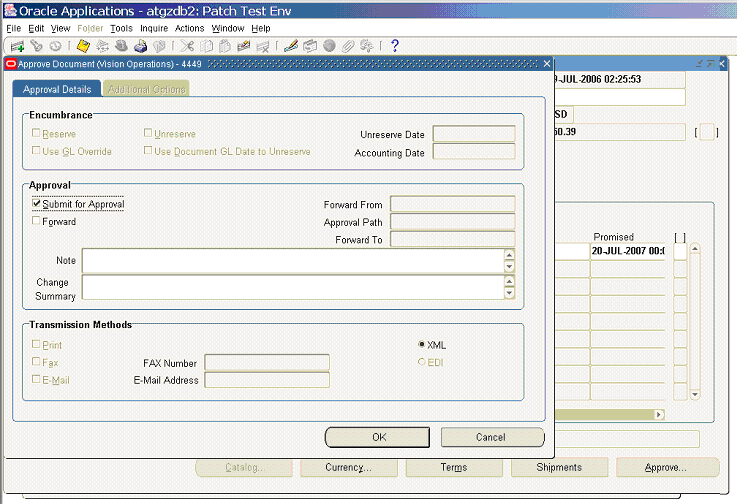The image size is (737, 504).
Task: Click the Cancel button
Action: [492, 437]
